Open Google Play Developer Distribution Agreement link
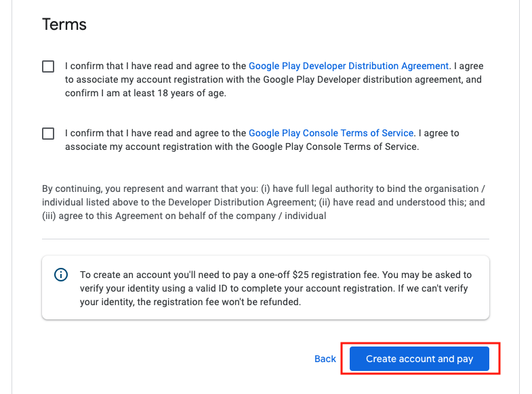The image size is (532, 394). coord(349,66)
